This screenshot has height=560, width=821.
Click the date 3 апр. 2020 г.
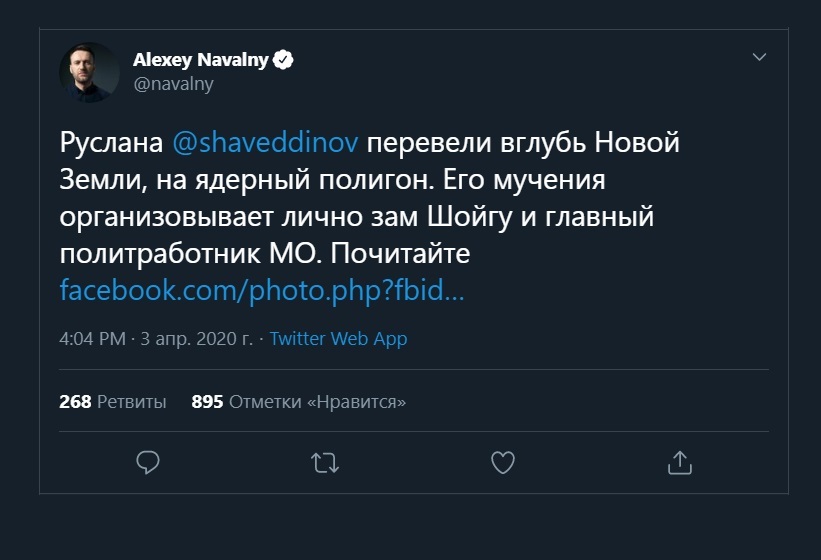[x=198, y=339]
